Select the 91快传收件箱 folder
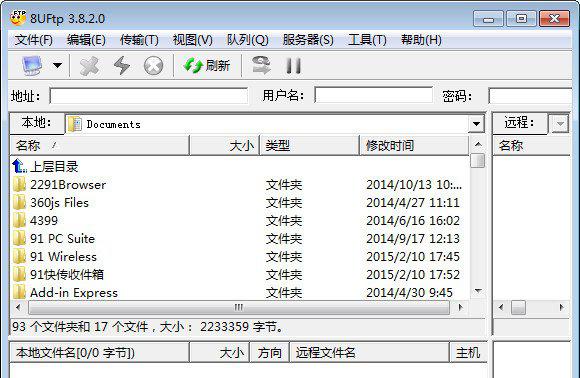Viewport: 580px width, 378px height. (67, 274)
